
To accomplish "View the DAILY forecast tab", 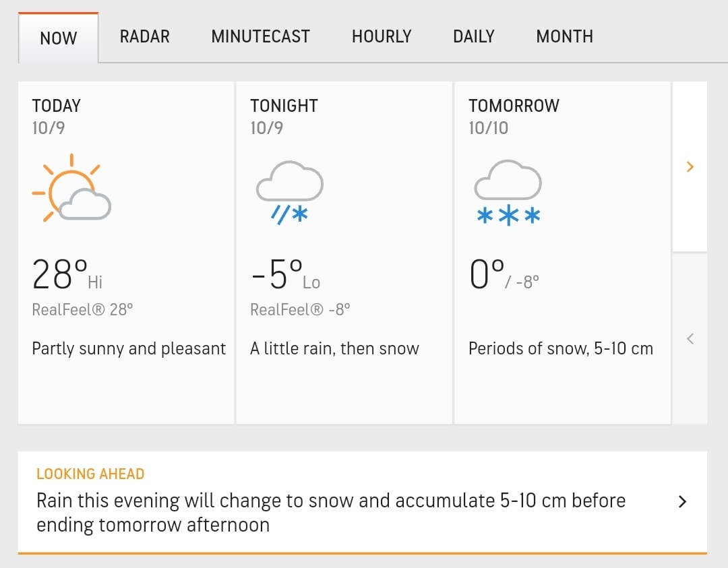I will tap(474, 36).
